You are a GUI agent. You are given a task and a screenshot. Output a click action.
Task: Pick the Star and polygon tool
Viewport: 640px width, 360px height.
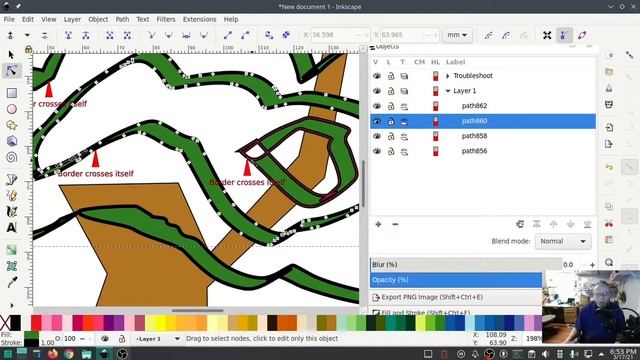[x=11, y=125]
